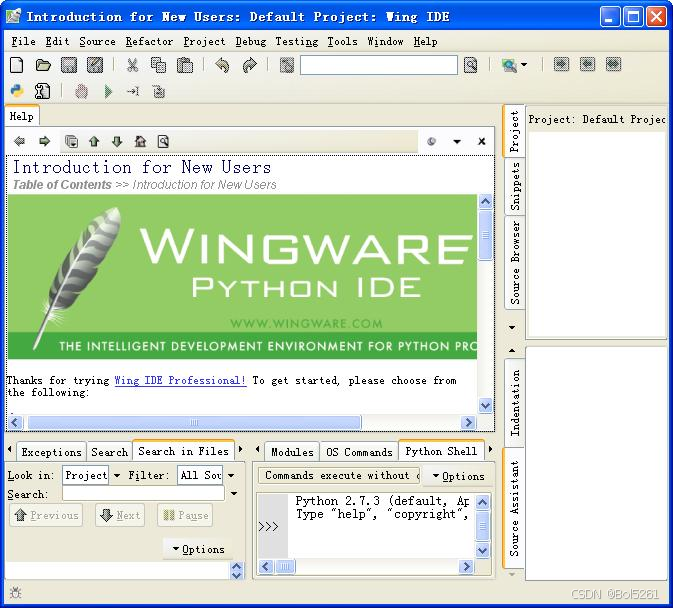Viewport: 673px width, 608px height.
Task: Click the Help home page icon
Action: (x=140, y=141)
